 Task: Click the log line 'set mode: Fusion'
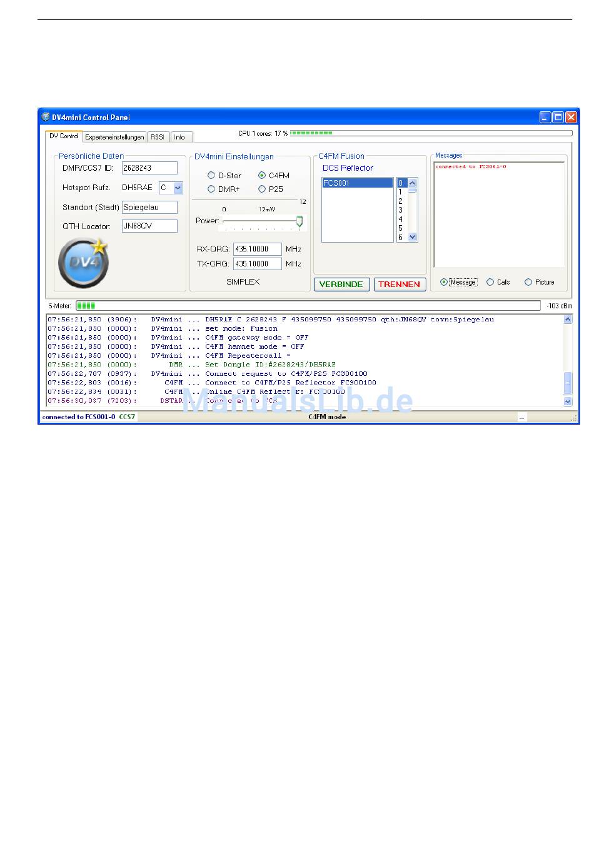[x=241, y=328]
